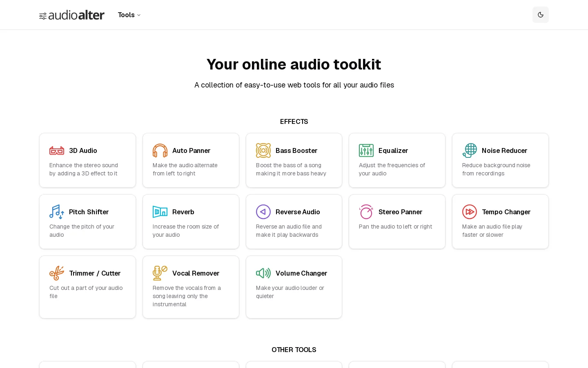Open the Pitch Shifter tool title
This screenshot has height=368, width=588.
click(x=89, y=212)
